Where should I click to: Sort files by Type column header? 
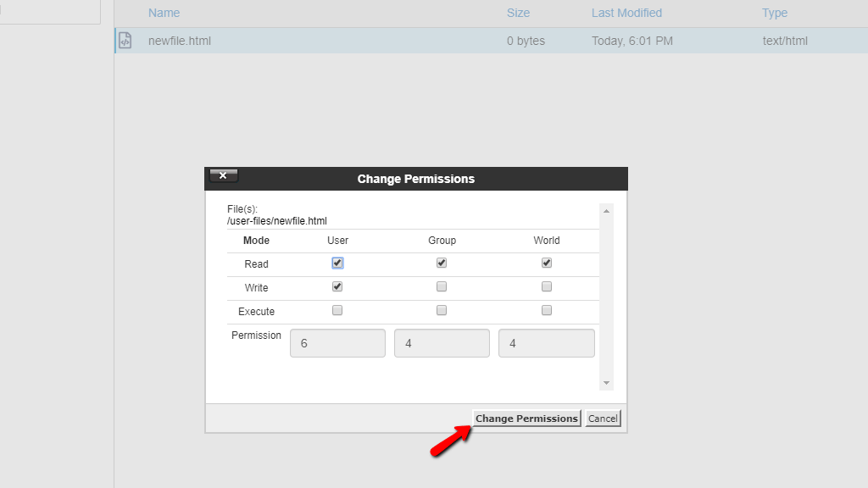tap(775, 13)
